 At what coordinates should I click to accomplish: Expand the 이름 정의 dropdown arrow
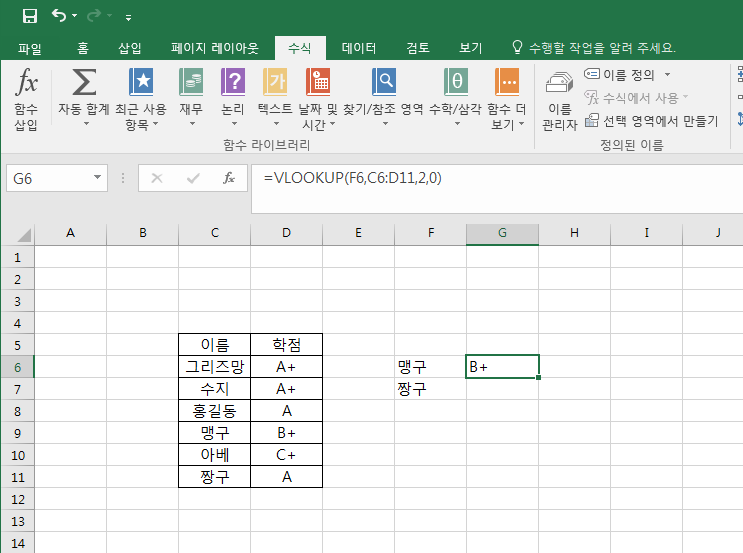point(668,74)
